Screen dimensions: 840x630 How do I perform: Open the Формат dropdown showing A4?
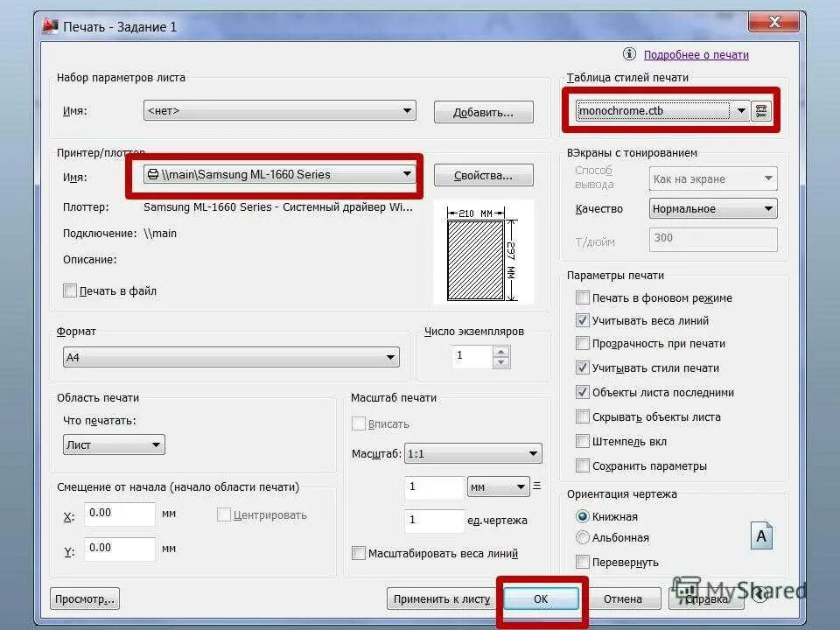pos(231,357)
